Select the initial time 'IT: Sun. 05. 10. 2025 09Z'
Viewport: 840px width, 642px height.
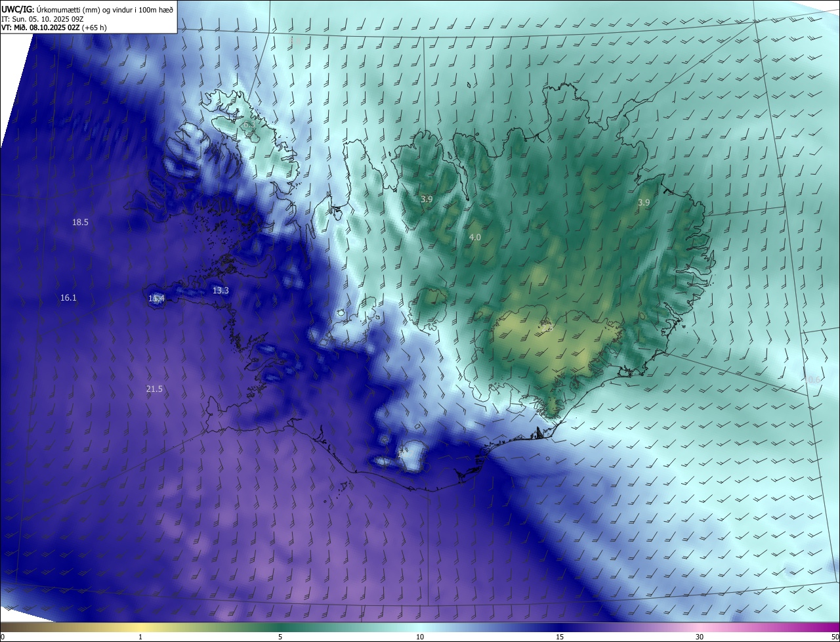click(42, 19)
